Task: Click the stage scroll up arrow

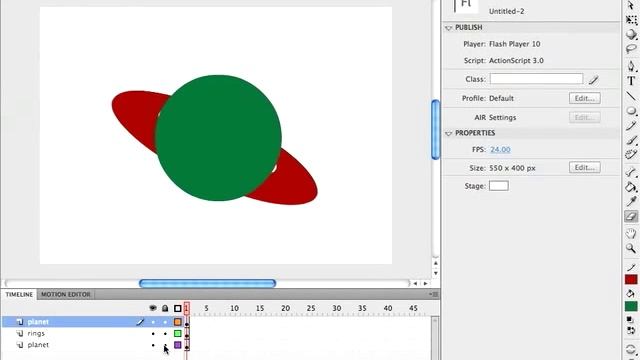Action: (436, 263)
